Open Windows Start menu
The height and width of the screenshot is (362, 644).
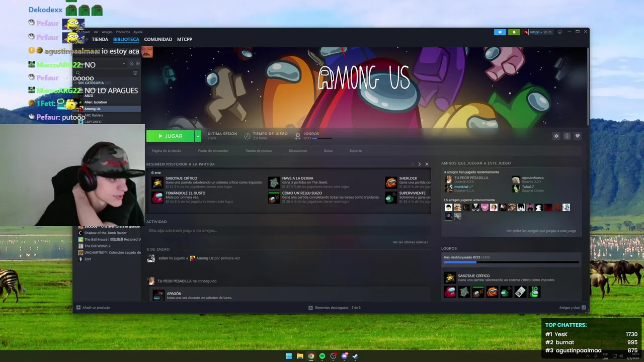(289, 356)
